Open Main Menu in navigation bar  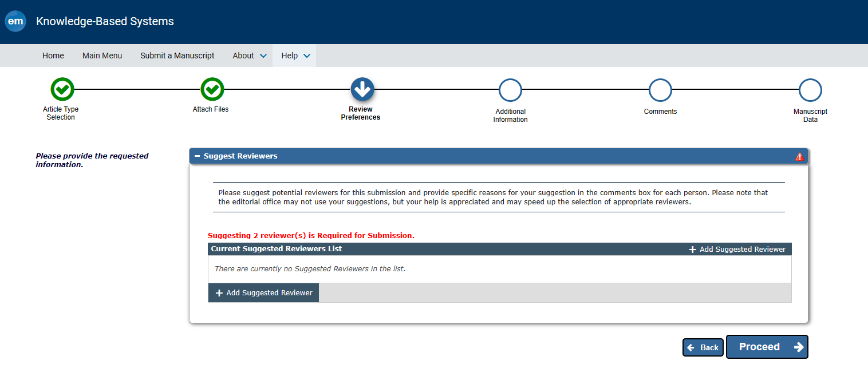pos(102,56)
